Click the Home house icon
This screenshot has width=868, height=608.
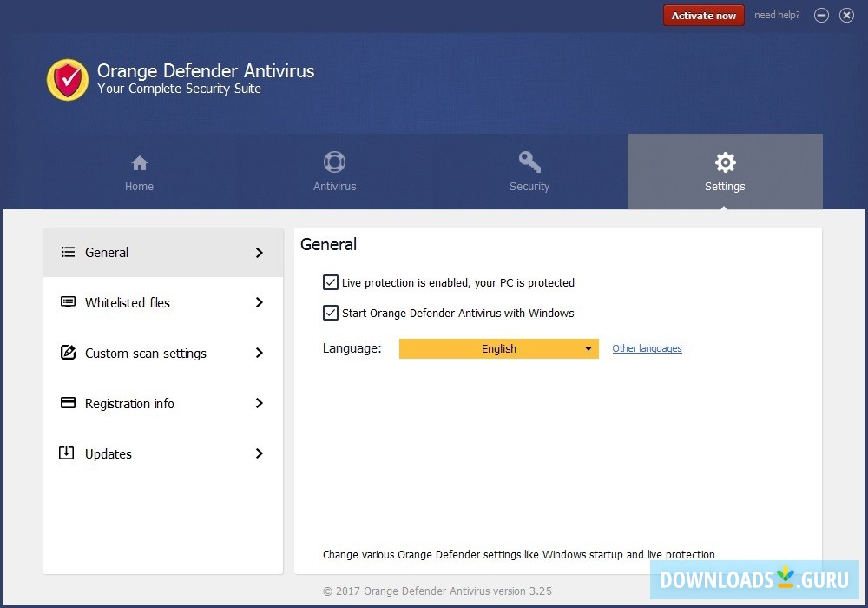(139, 162)
